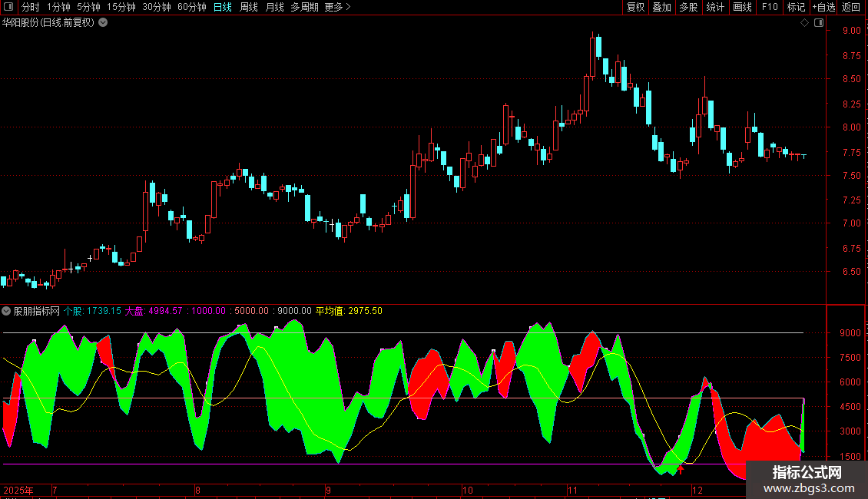The height and width of the screenshot is (499, 868).
Task: Click the 返回 back button
Action: click(851, 7)
